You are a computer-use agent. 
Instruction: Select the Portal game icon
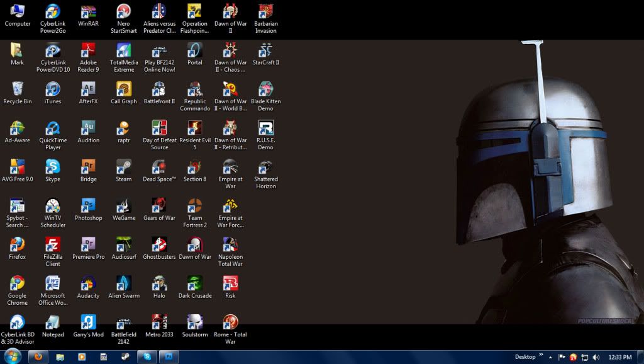coord(195,54)
